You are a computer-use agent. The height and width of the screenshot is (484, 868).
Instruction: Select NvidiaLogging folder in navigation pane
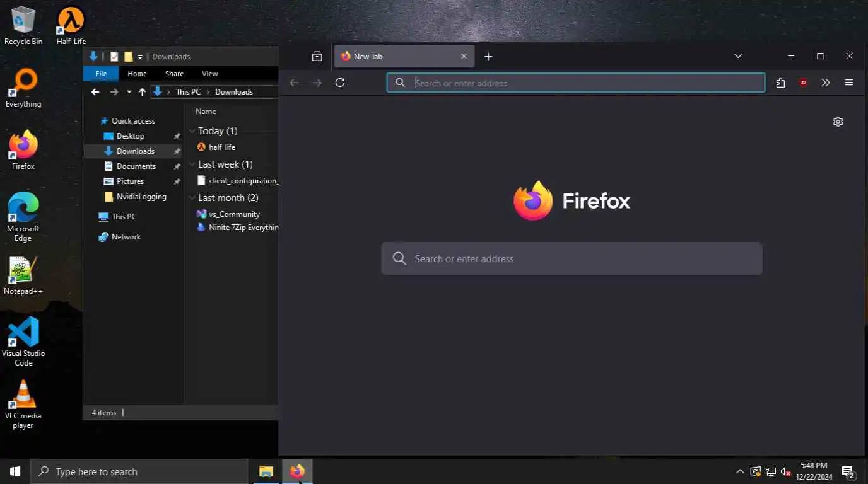(x=135, y=197)
